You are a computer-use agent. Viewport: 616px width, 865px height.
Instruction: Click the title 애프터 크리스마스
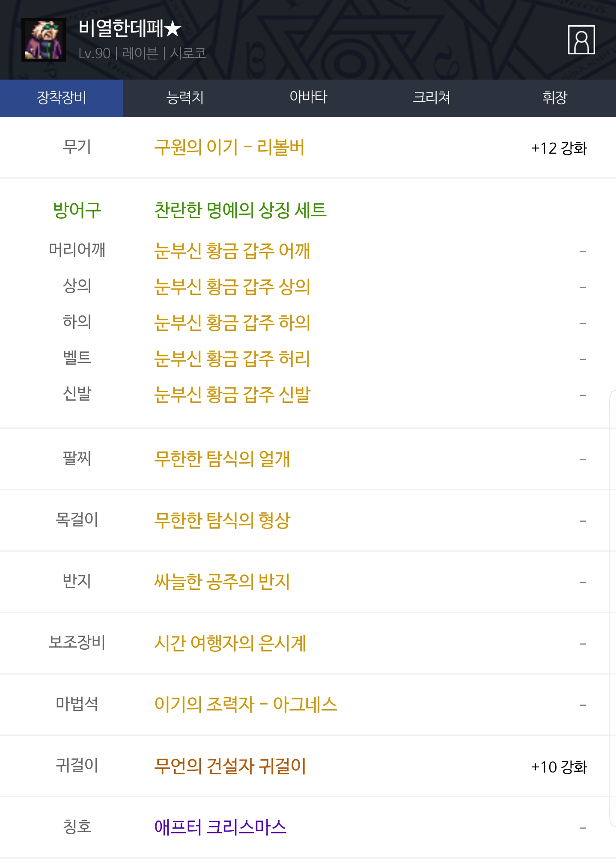click(220, 827)
